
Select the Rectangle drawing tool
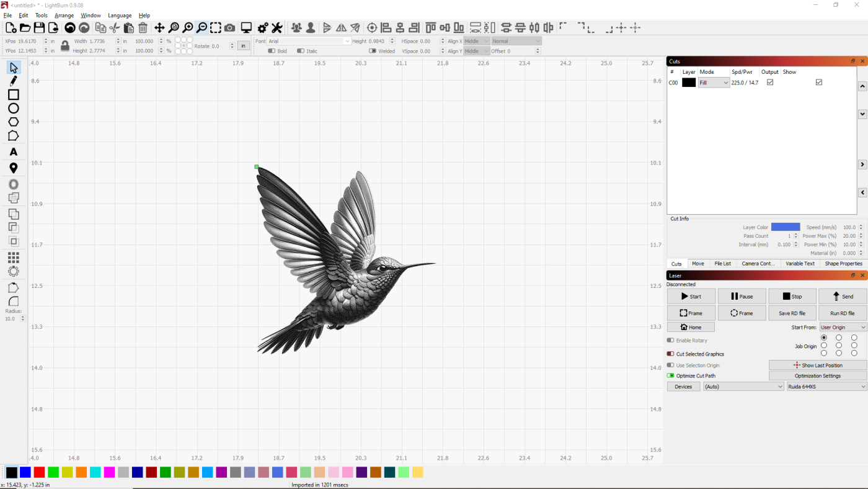[x=13, y=94]
